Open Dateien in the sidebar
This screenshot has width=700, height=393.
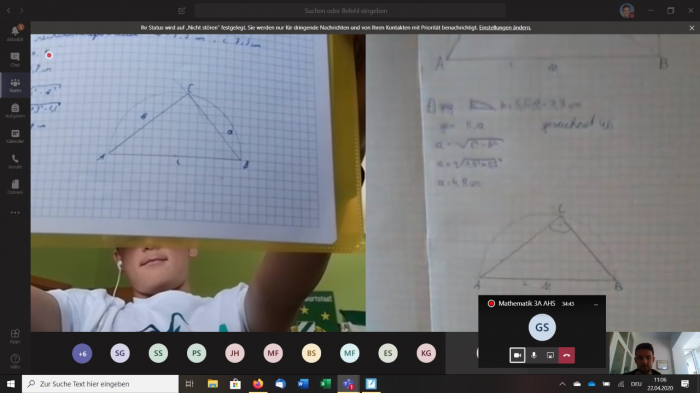(15, 187)
